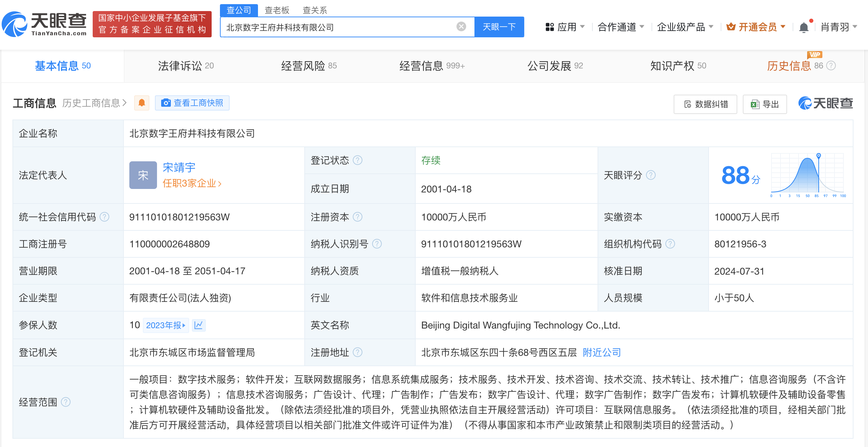Image resolution: width=868 pixels, height=447 pixels.
Task: Select the approval date 2024-07-31
Action: click(739, 271)
